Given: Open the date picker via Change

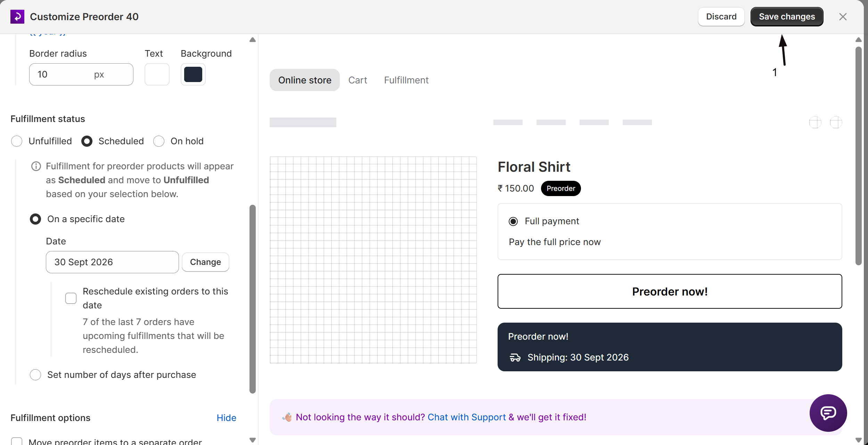Looking at the screenshot, I should click(205, 262).
